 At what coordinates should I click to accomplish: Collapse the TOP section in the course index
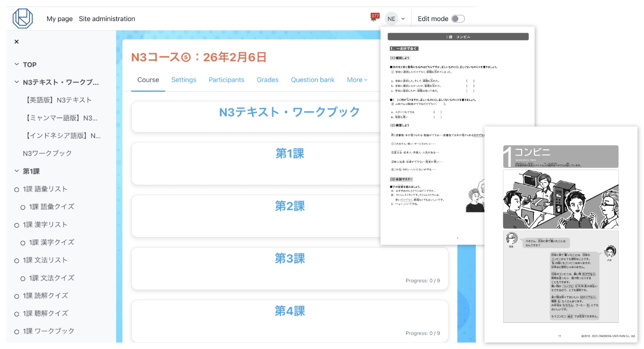16,64
